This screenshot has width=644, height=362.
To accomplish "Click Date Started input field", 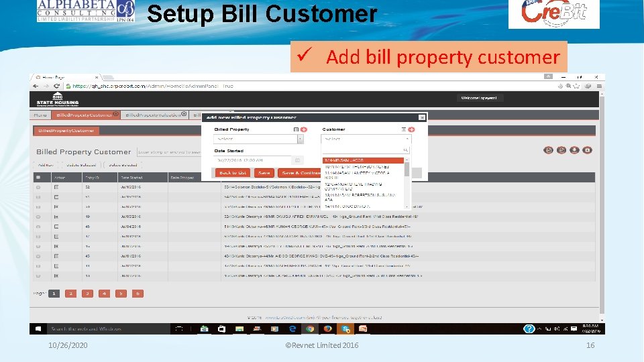I will (253, 160).
